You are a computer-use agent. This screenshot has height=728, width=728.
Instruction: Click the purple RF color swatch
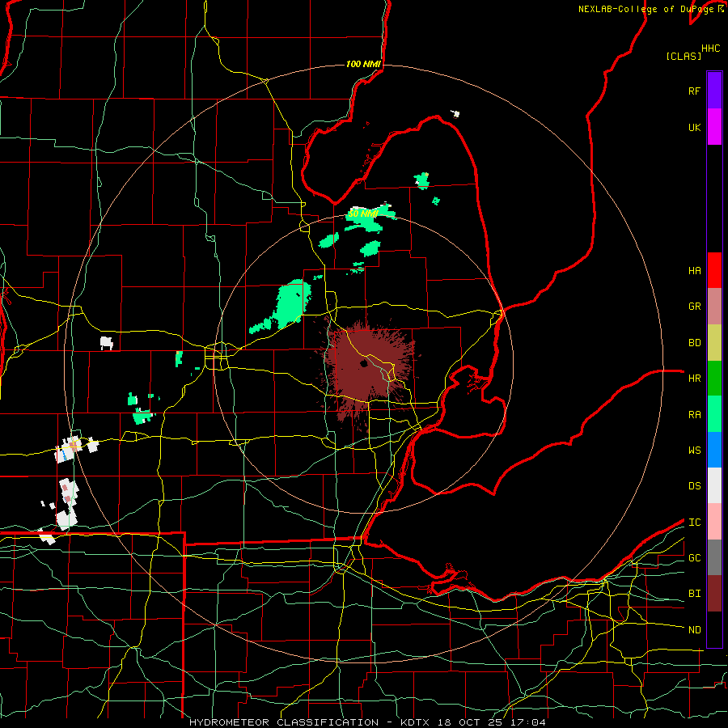pyautogui.click(x=714, y=91)
